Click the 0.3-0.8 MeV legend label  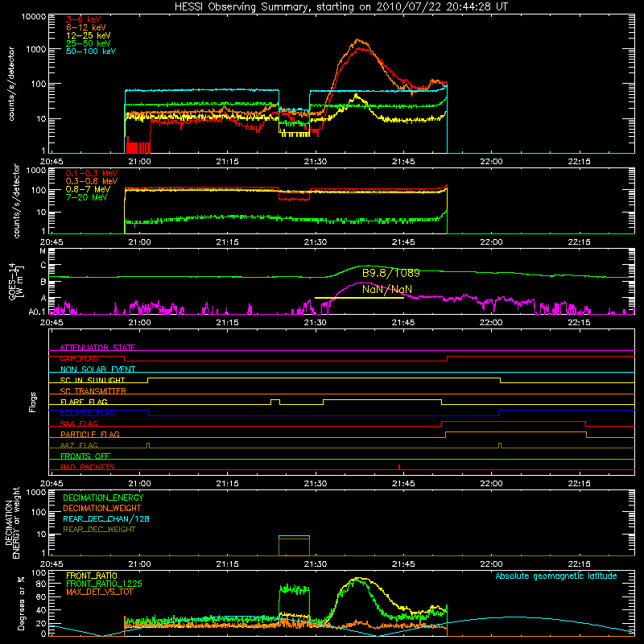click(92, 181)
